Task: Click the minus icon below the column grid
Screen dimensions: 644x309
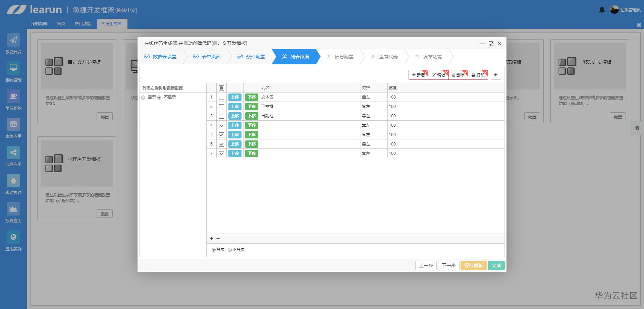Action: (218, 239)
